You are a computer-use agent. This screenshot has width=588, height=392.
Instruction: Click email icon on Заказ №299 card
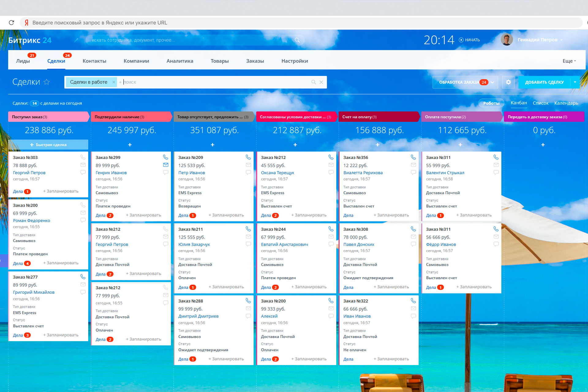pos(166,165)
